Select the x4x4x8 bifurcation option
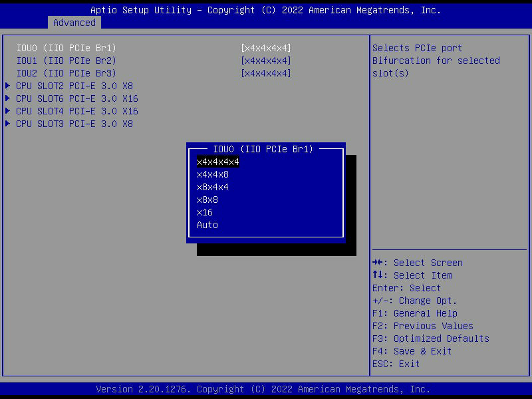Viewport: 532px width, 399px height. [x=212, y=174]
